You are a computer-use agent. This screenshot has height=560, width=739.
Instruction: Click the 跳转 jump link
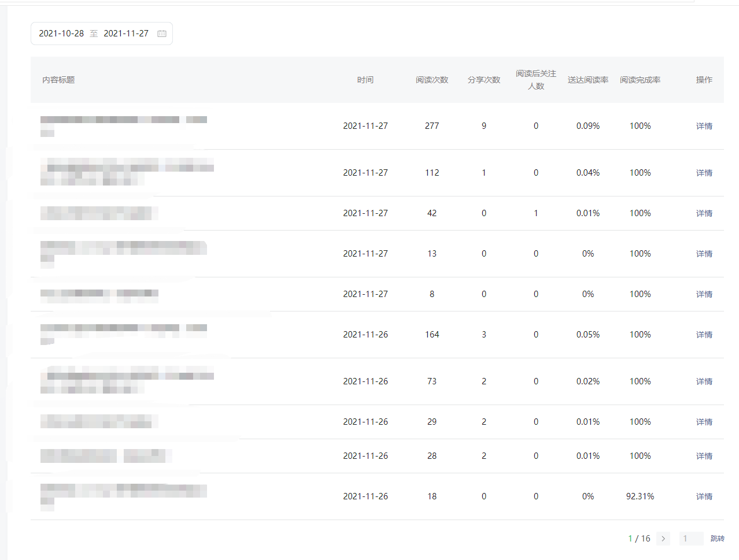[x=717, y=539]
